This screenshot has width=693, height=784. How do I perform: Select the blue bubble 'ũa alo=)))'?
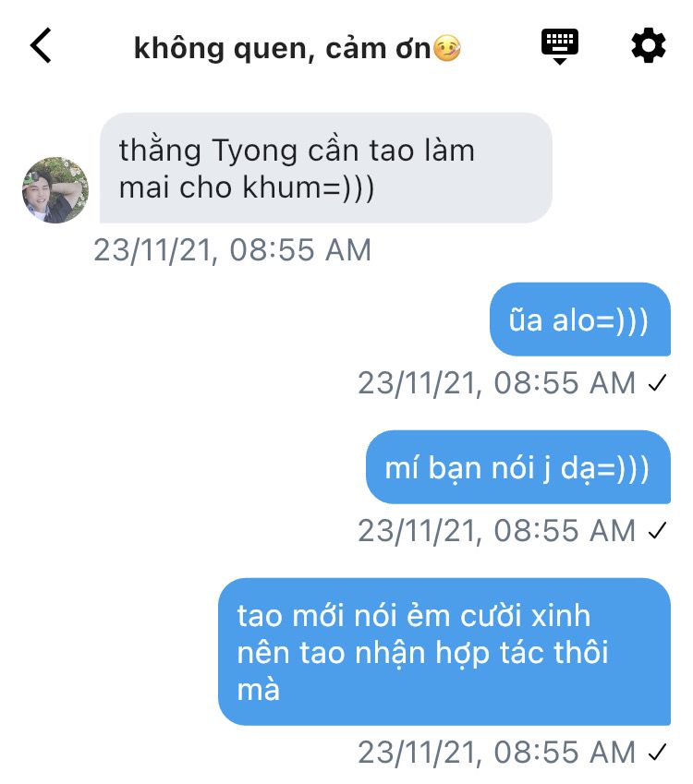click(x=580, y=320)
